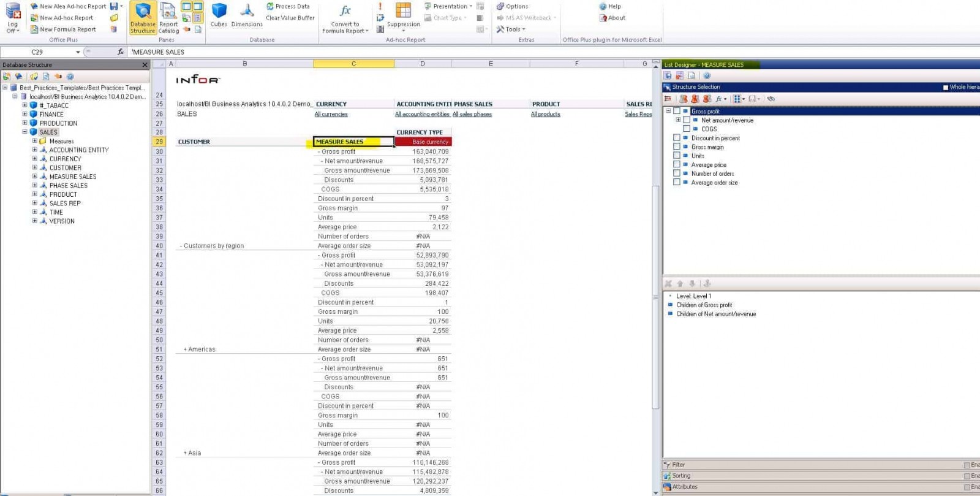Image resolution: width=980 pixels, height=496 pixels.
Task: Click the Base currency red cell
Action: 423,142
